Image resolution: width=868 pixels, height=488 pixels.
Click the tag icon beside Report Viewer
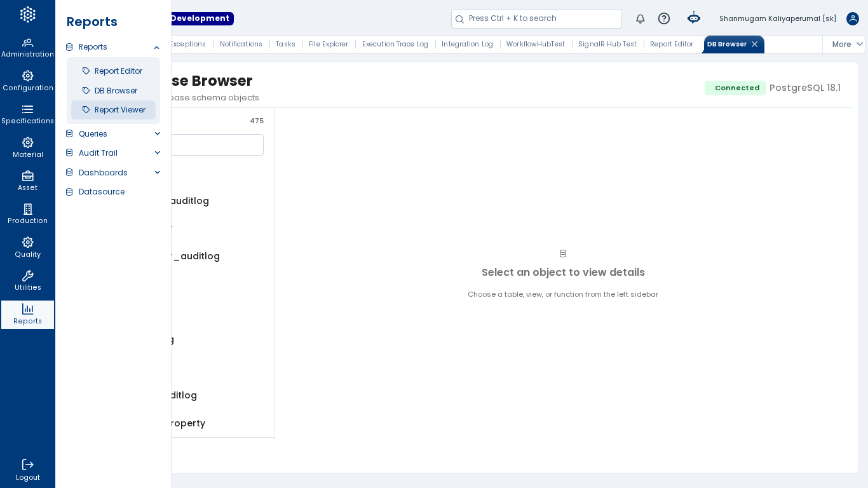(86, 110)
